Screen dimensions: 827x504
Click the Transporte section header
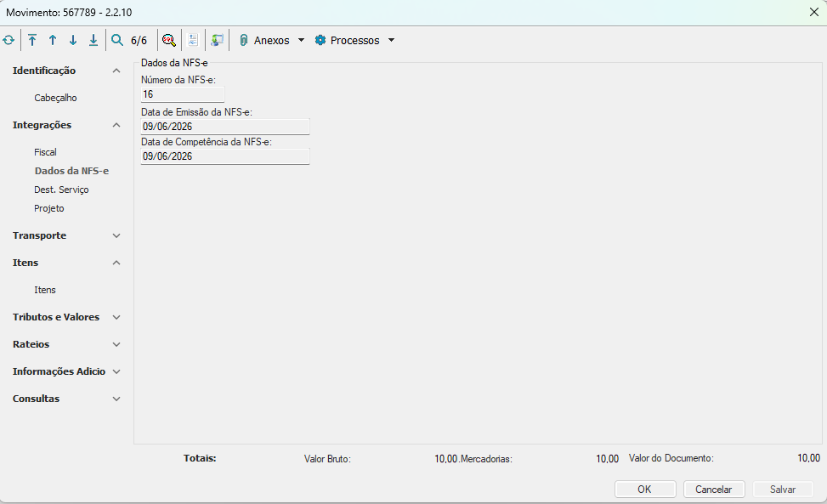pos(40,235)
